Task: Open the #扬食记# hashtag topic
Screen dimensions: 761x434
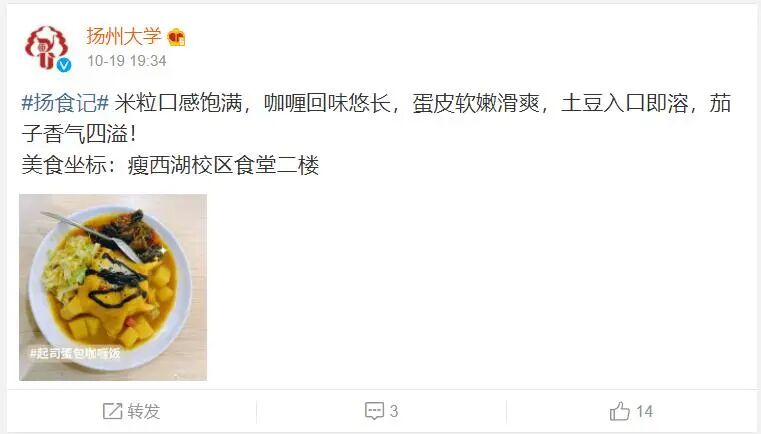Action: click(x=65, y=103)
